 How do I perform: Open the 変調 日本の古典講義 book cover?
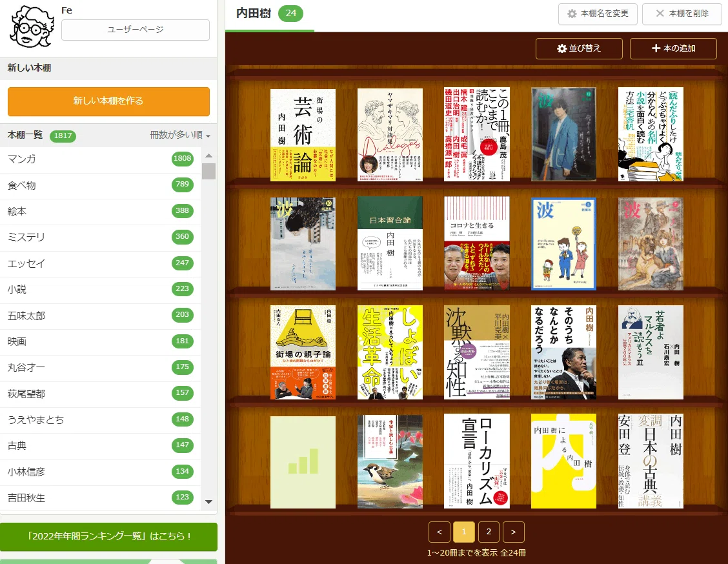pos(651,461)
